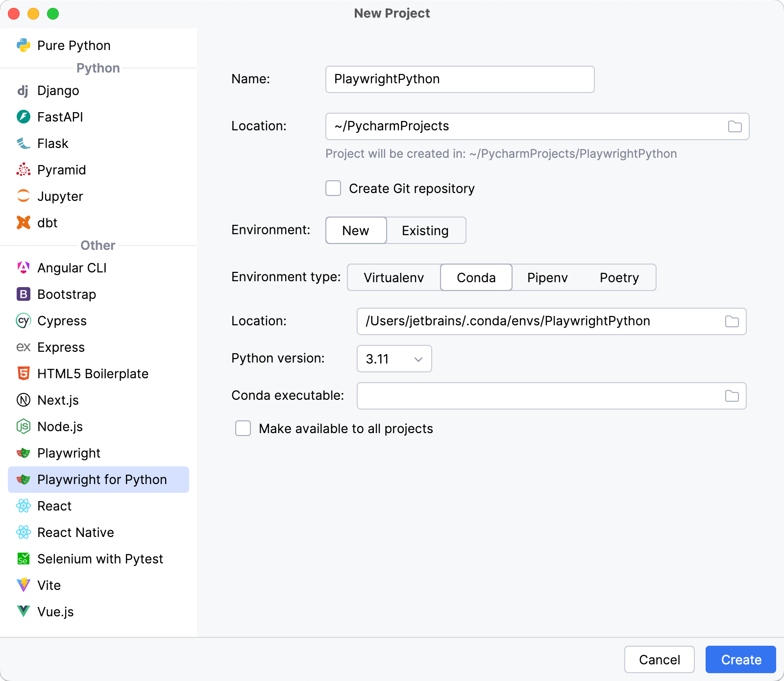Choose the React Native project icon
The width and height of the screenshot is (784, 681).
24,532
